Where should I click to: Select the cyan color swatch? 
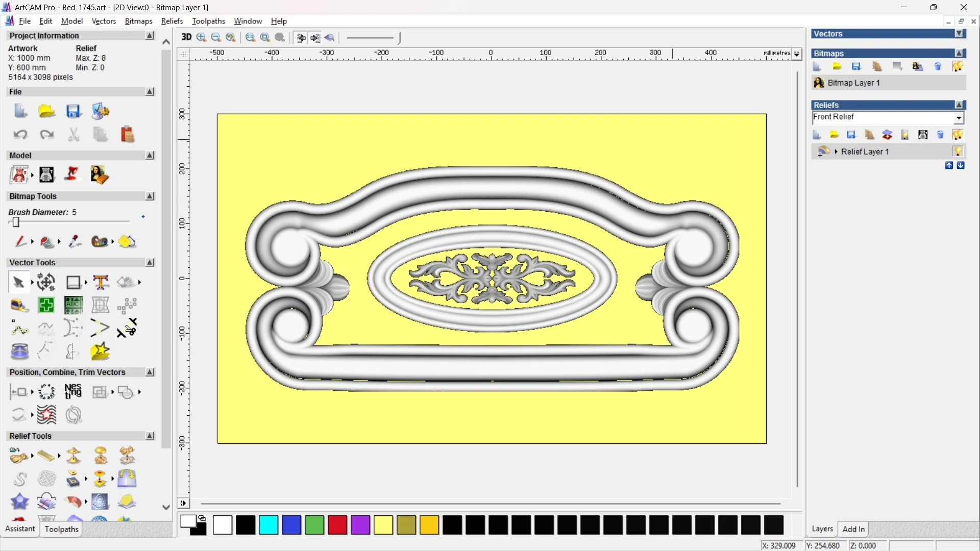(268, 525)
